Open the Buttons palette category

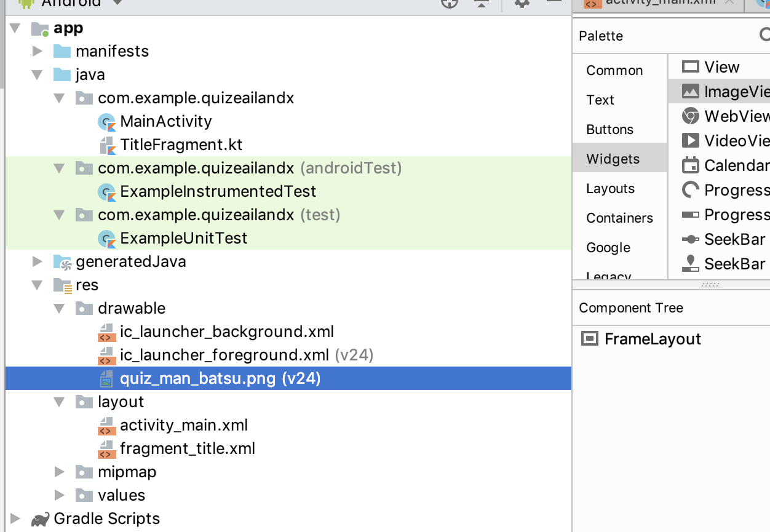point(610,129)
